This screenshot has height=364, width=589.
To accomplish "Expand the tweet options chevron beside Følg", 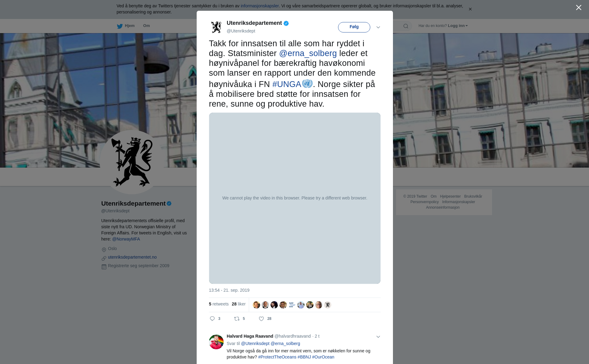I will pyautogui.click(x=378, y=27).
